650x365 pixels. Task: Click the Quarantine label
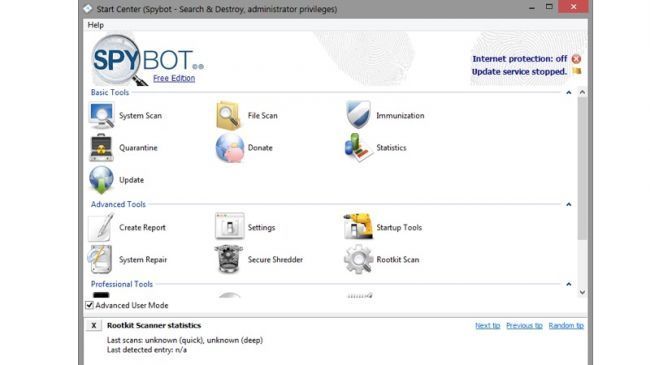[x=138, y=148]
